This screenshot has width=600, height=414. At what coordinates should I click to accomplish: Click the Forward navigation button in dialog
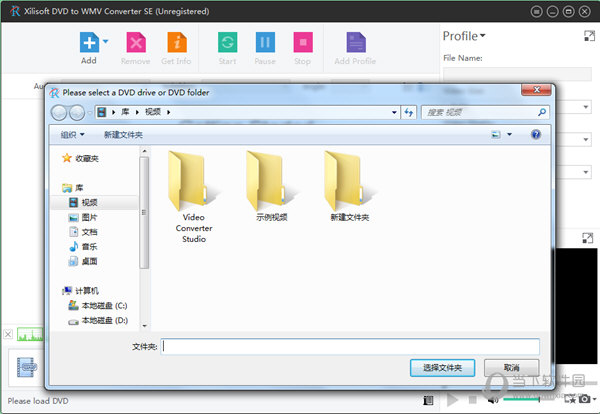click(x=77, y=112)
